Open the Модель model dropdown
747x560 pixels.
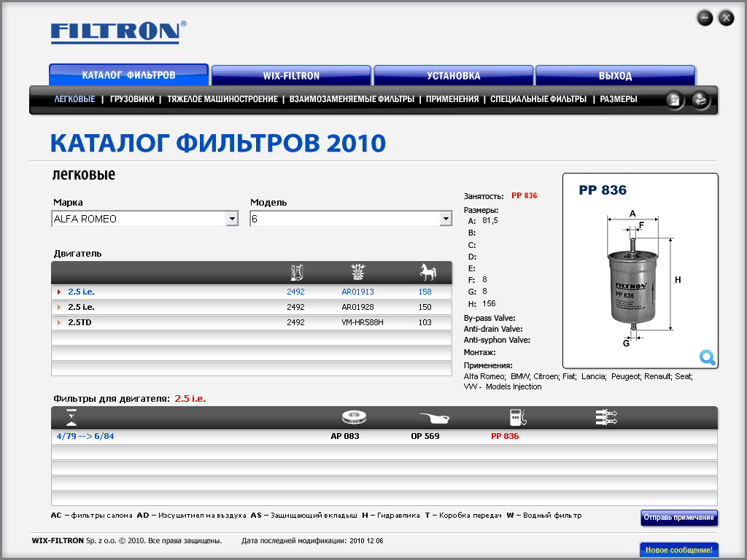445,219
